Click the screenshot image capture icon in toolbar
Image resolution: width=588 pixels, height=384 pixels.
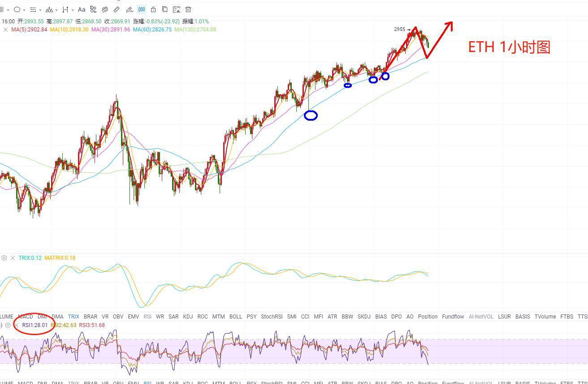coord(176,9)
